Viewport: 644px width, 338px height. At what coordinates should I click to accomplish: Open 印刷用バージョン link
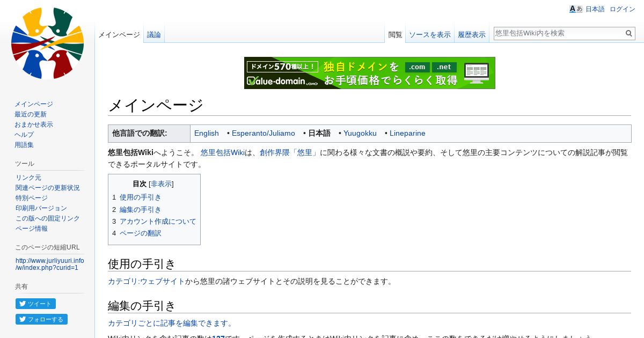tap(41, 208)
